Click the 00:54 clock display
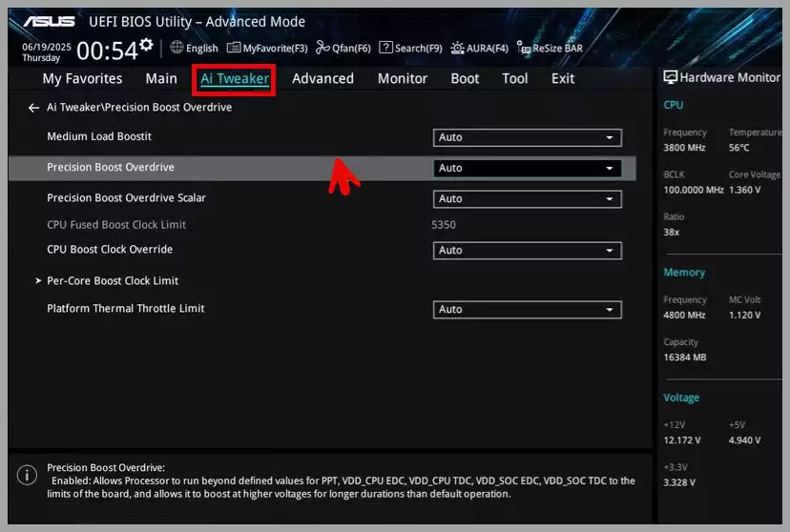Viewport: 790px width, 532px height. (107, 51)
